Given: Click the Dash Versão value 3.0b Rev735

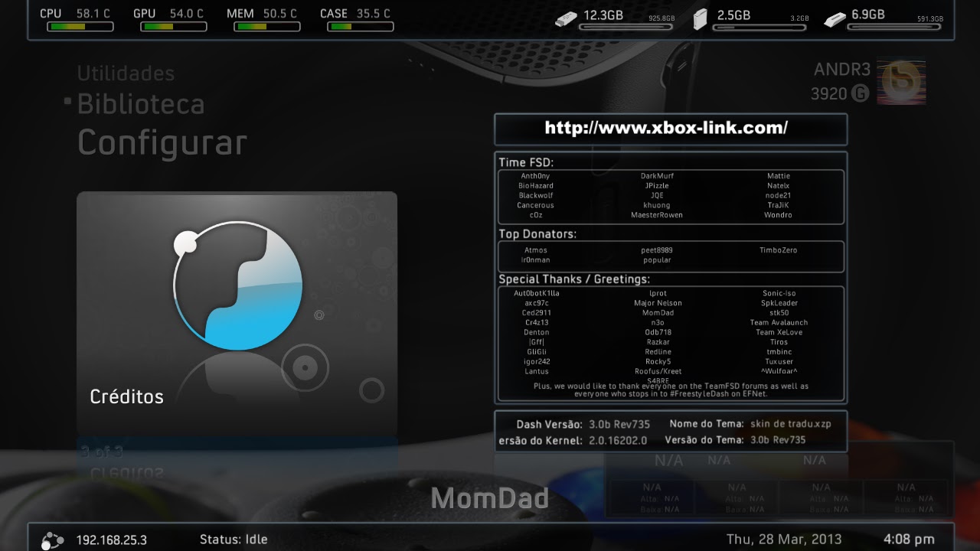Looking at the screenshot, I should tap(619, 424).
